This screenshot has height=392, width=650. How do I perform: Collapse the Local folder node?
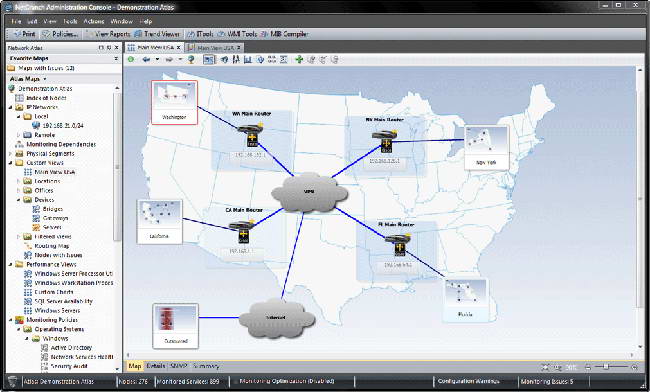[x=18, y=116]
